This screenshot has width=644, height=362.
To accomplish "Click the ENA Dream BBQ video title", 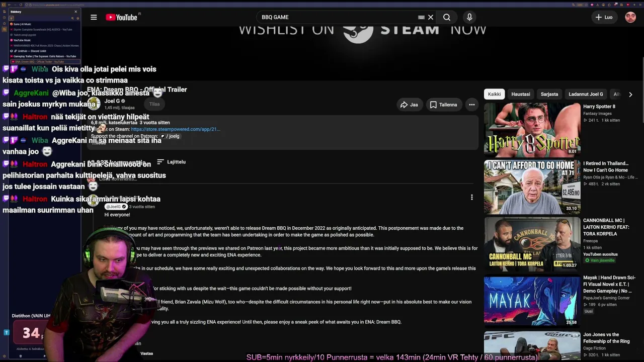I will 137,89.
